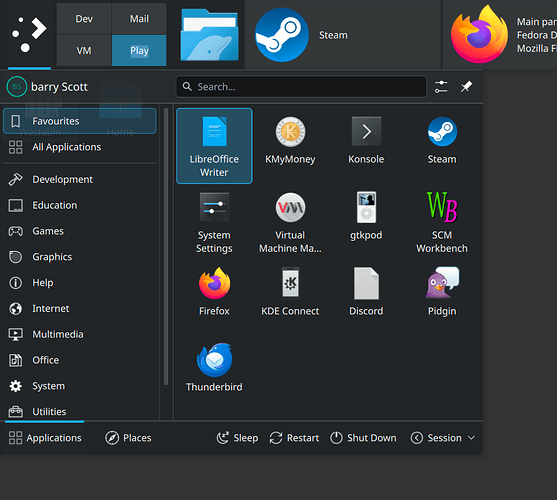557x500 pixels.
Task: Open the Development category
Action: (x=80, y=179)
